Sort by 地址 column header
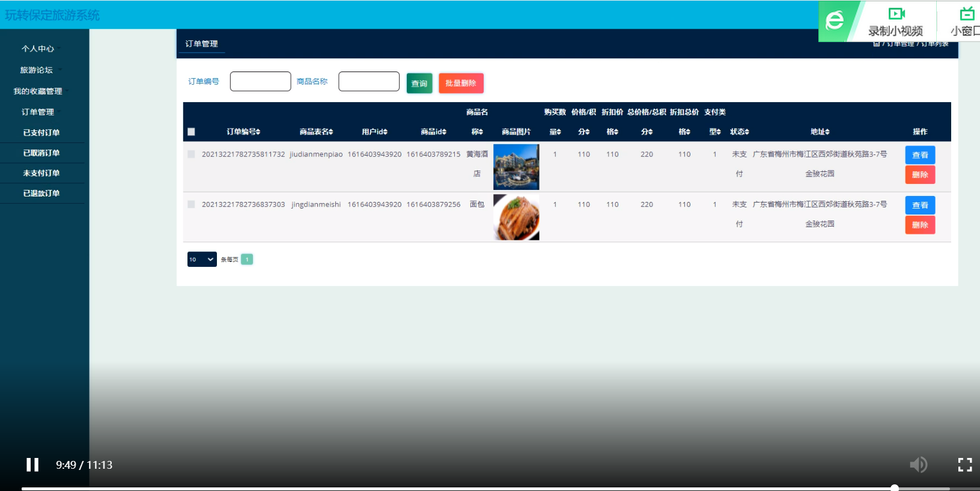Screen dimensions: 980x491 tap(820, 132)
